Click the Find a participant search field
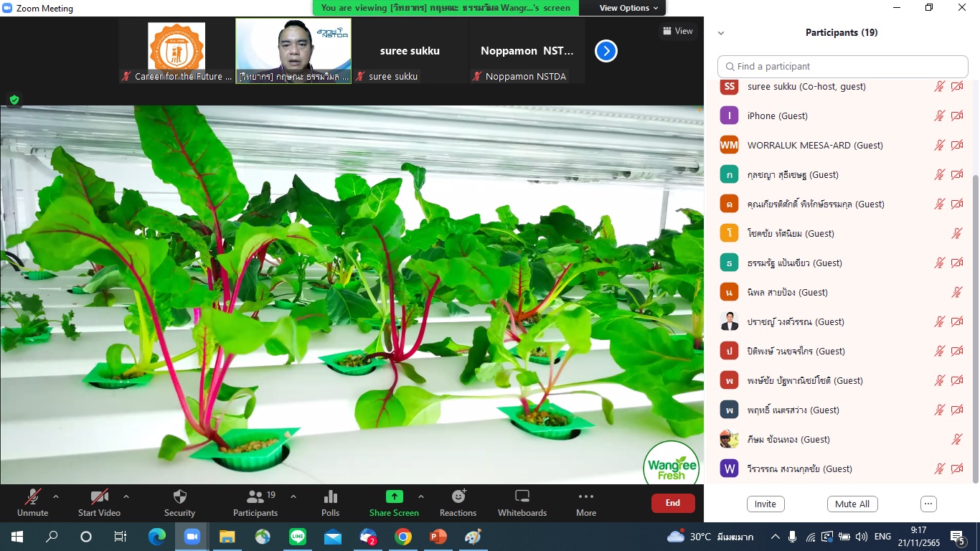Viewport: 980px width, 551px height. coord(843,67)
